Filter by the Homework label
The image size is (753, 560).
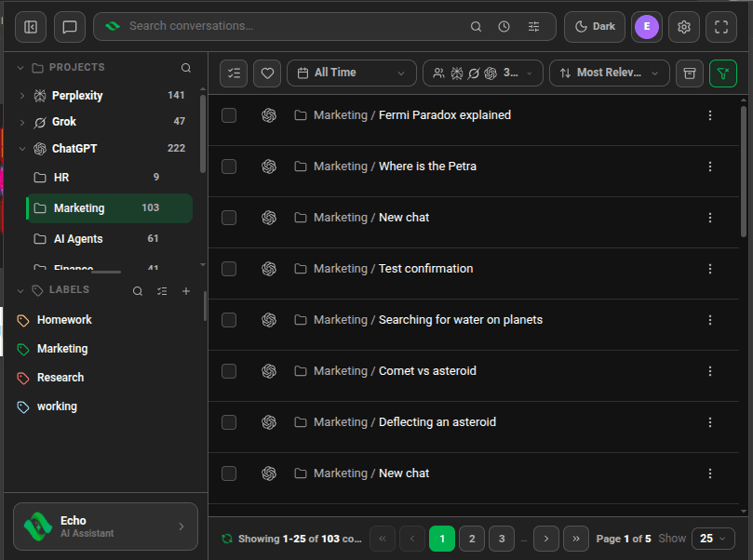(64, 320)
